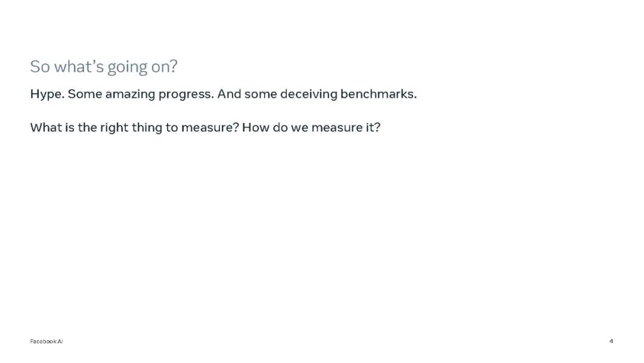644x363 pixels.
Task: Click the slide number 4
Action: point(611,341)
